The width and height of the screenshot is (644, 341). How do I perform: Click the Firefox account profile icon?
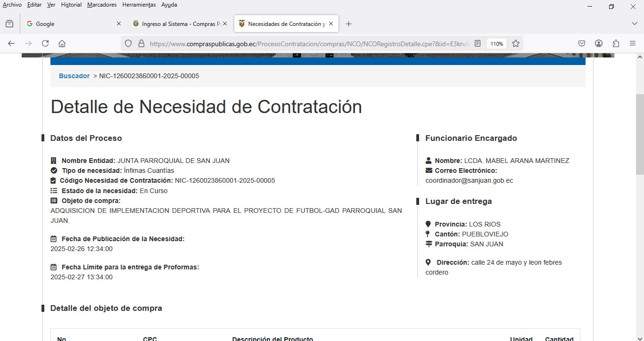(599, 43)
